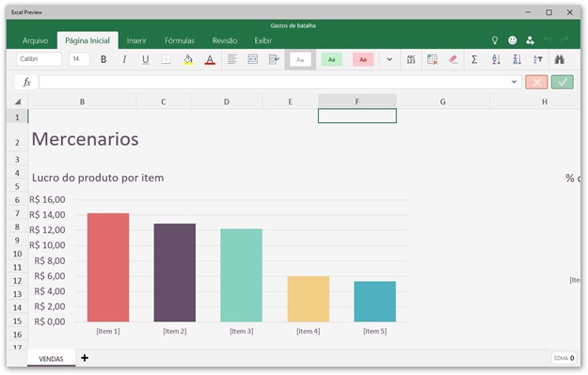Select column F header
Screen dimensions: 588x375
coord(357,102)
